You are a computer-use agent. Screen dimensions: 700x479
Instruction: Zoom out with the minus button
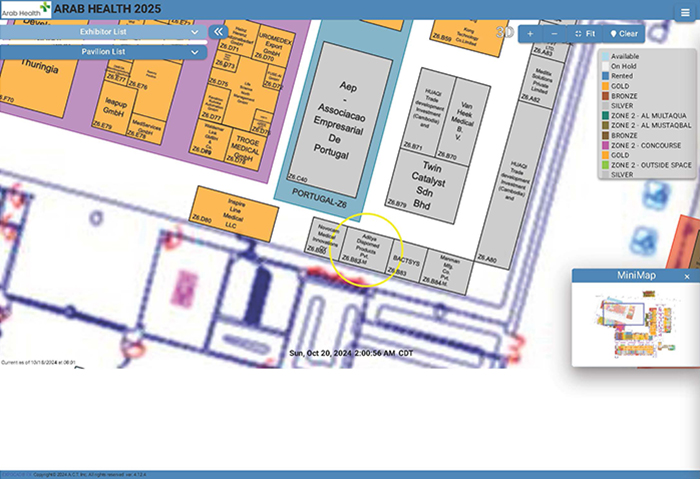[x=554, y=34]
